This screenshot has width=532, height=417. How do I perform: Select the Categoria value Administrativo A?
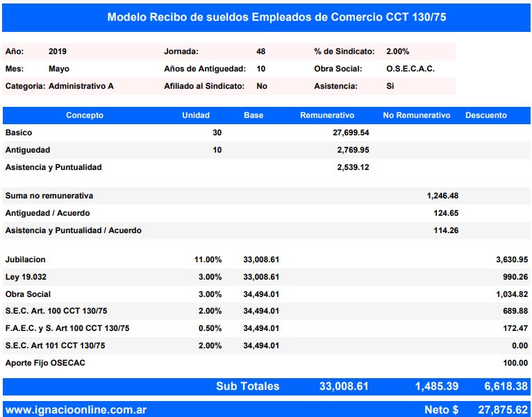tap(81, 86)
